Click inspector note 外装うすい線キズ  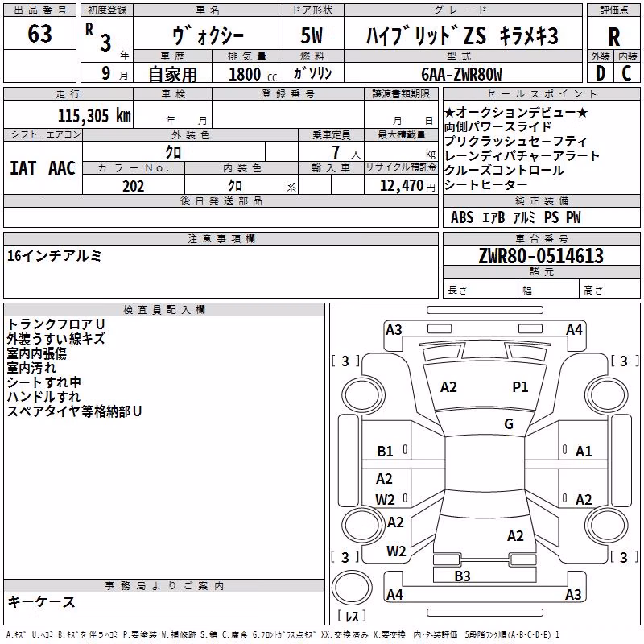(x=56, y=338)
